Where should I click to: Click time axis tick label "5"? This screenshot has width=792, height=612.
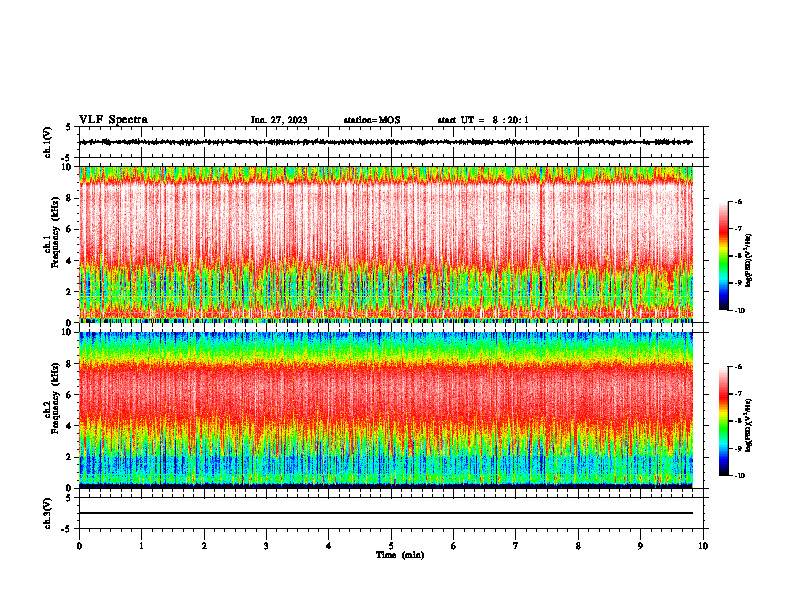click(391, 546)
